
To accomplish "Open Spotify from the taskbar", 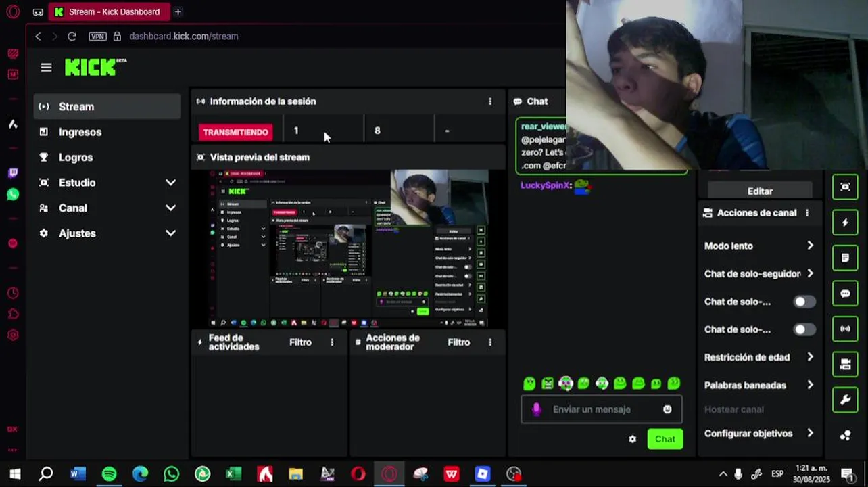I will [x=109, y=474].
